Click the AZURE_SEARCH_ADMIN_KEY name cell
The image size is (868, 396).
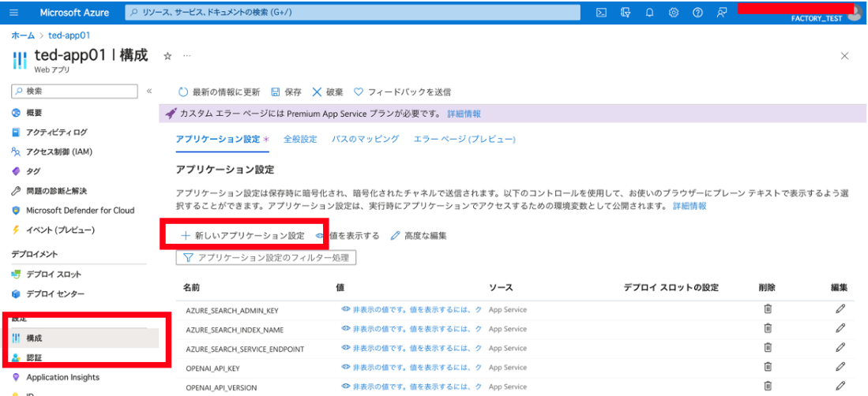point(232,311)
